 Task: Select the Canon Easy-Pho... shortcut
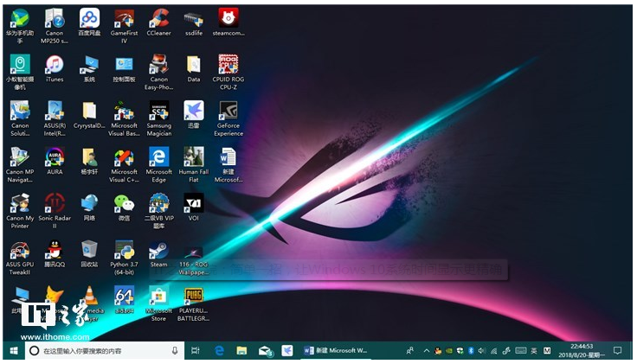(159, 73)
